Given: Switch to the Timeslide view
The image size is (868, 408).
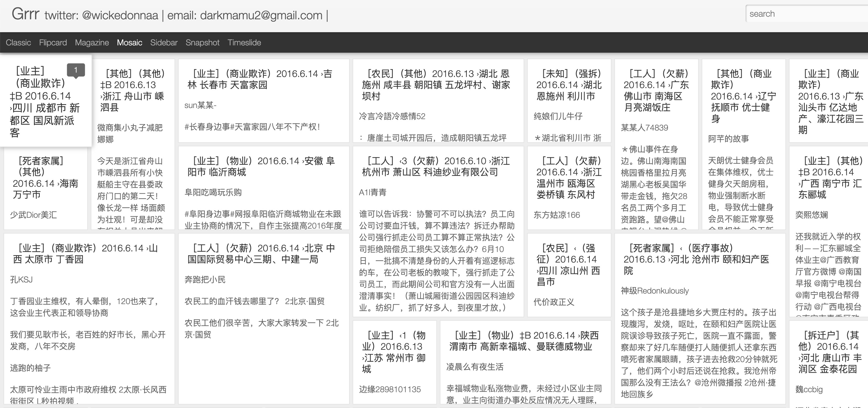Looking at the screenshot, I should (244, 42).
